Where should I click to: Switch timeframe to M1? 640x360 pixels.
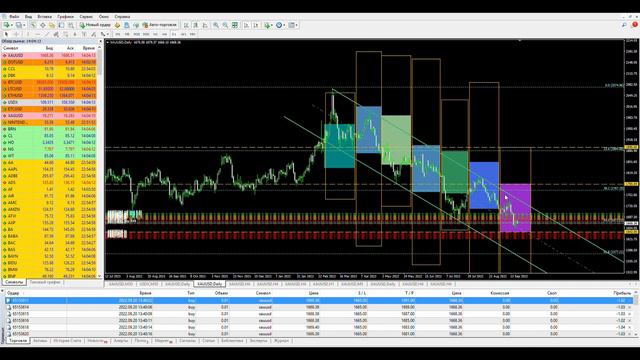118,34
